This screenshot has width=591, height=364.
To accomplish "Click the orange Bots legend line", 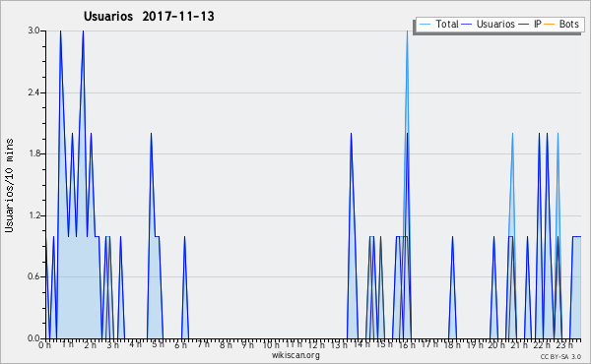I will (x=550, y=24).
